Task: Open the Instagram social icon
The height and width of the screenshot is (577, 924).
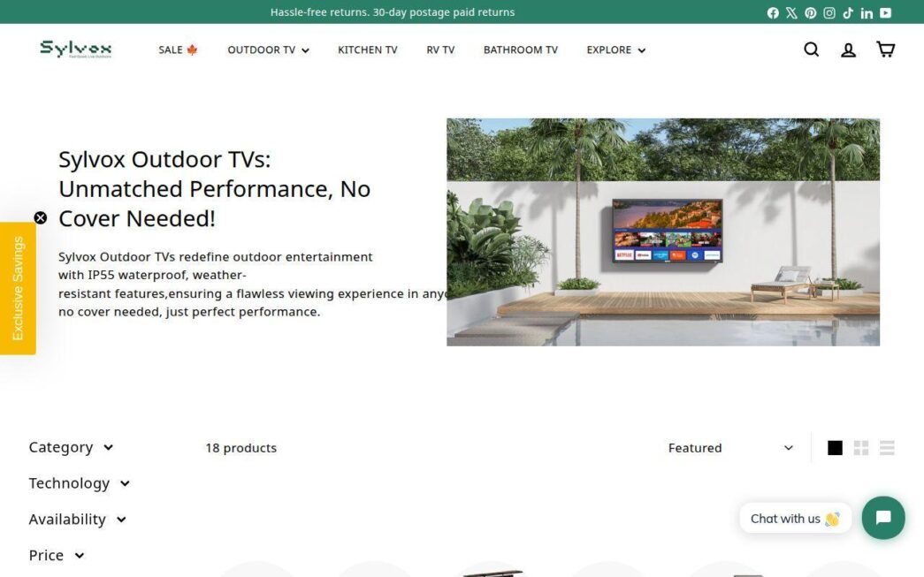Action: (x=829, y=12)
